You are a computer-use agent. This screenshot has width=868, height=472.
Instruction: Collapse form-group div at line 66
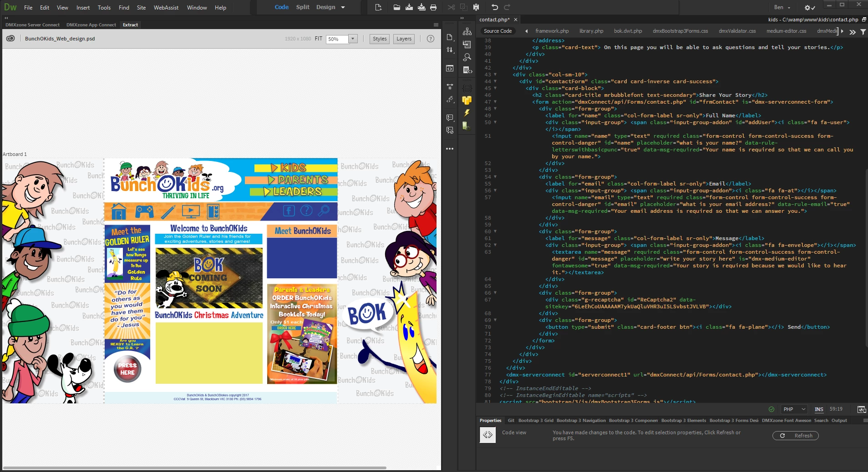coord(495,293)
